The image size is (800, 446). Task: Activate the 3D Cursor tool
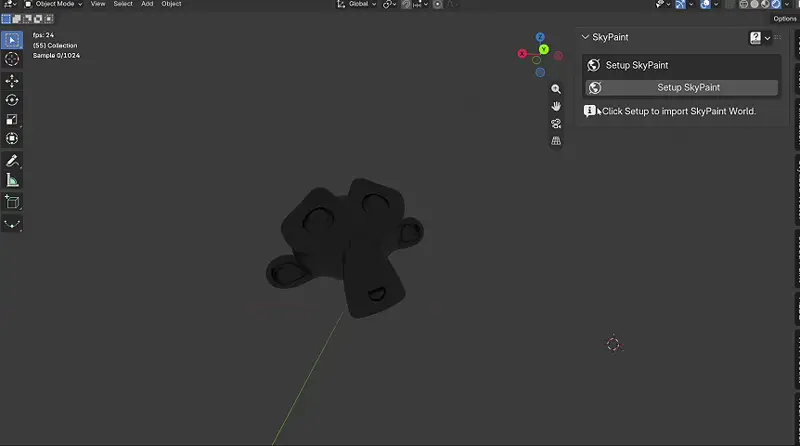(12, 59)
